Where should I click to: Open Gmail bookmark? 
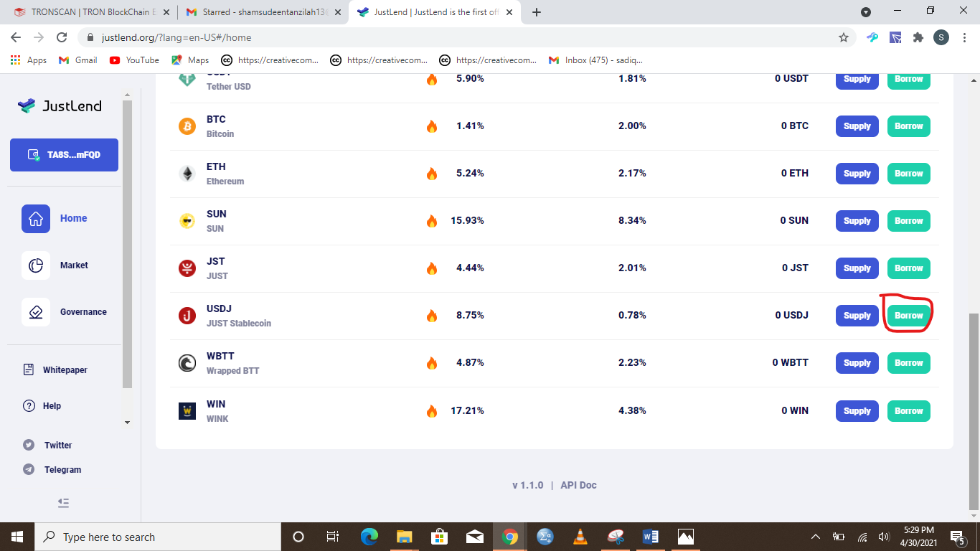(x=77, y=60)
